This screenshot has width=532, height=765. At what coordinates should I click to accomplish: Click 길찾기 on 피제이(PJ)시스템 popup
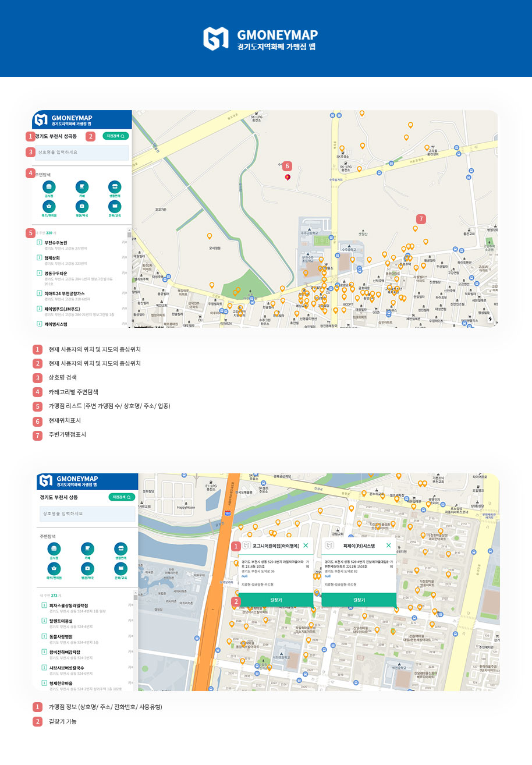[359, 600]
